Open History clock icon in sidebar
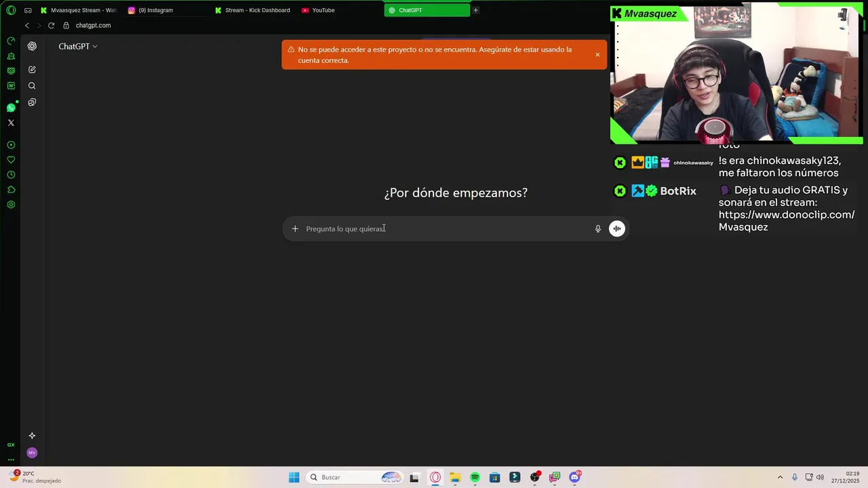This screenshot has height=488, width=868. [x=11, y=175]
